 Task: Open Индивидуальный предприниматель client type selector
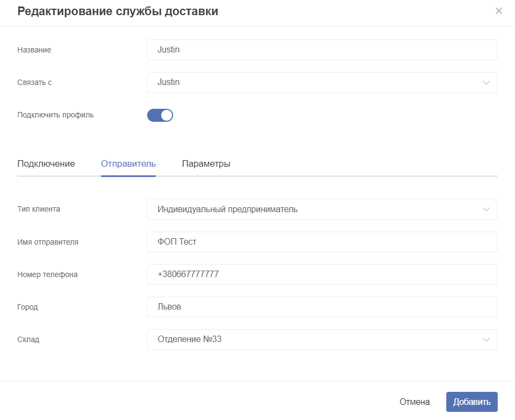click(x=322, y=209)
